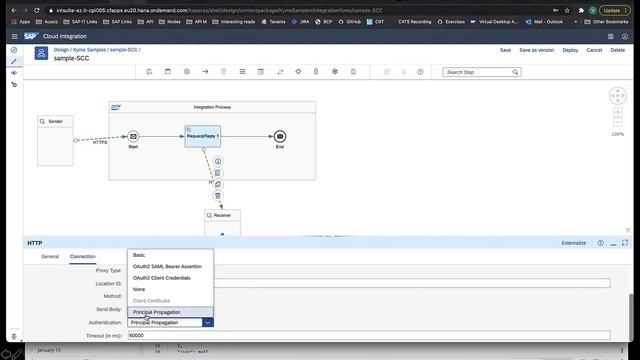Viewport: 640px width, 360px height.
Task: Select the Request/Reply 1 step
Action: tap(203, 136)
